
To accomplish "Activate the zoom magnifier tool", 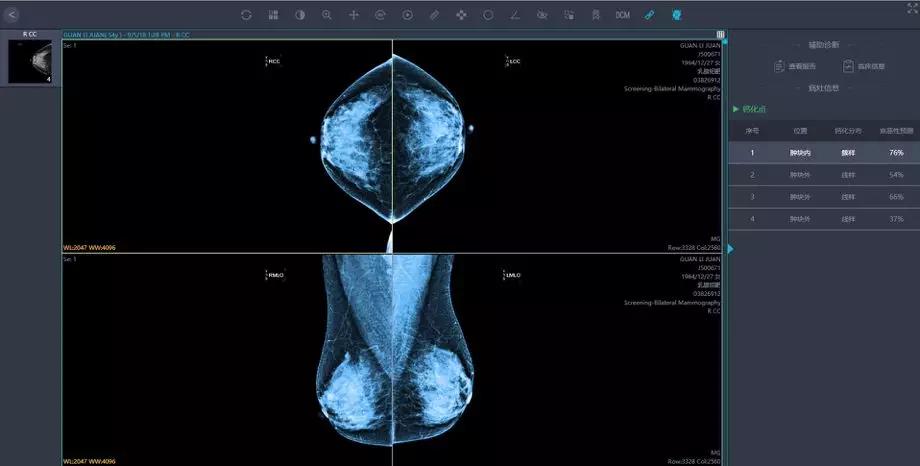I will [327, 15].
